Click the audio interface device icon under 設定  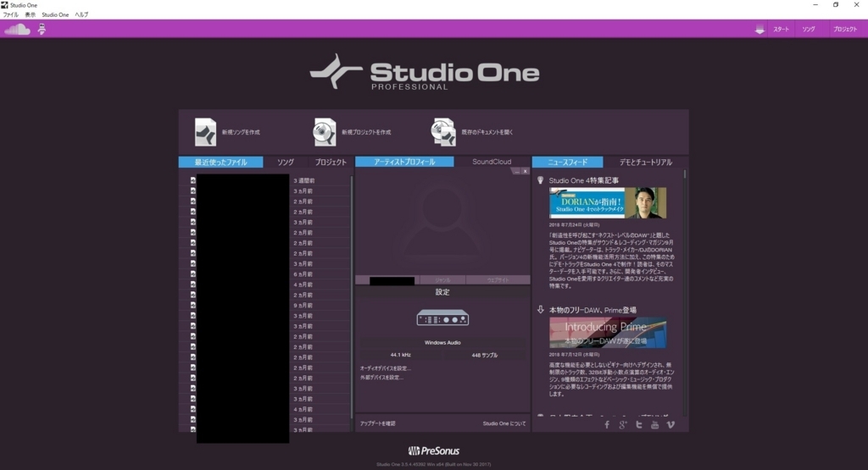(442, 318)
